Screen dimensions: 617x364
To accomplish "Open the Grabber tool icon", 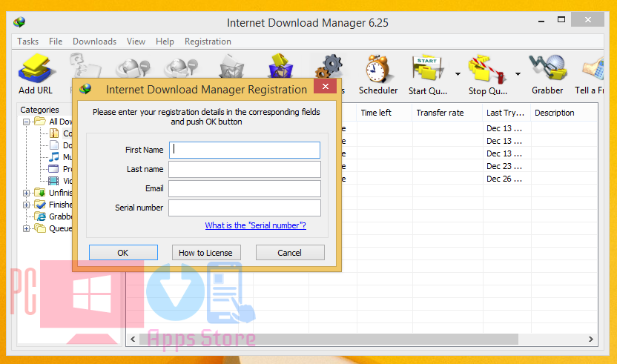I will pyautogui.click(x=548, y=67).
